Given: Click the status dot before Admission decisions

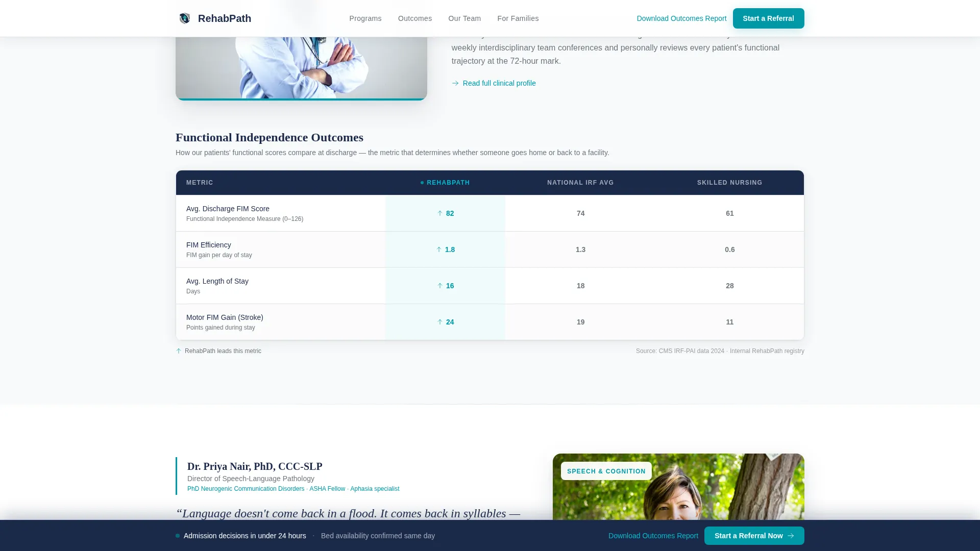Looking at the screenshot, I should [178, 536].
